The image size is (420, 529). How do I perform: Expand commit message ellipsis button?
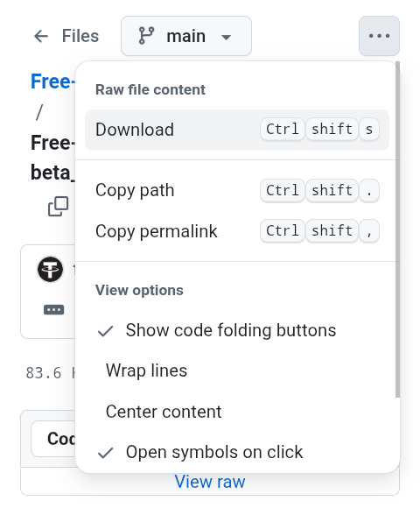pos(54,309)
